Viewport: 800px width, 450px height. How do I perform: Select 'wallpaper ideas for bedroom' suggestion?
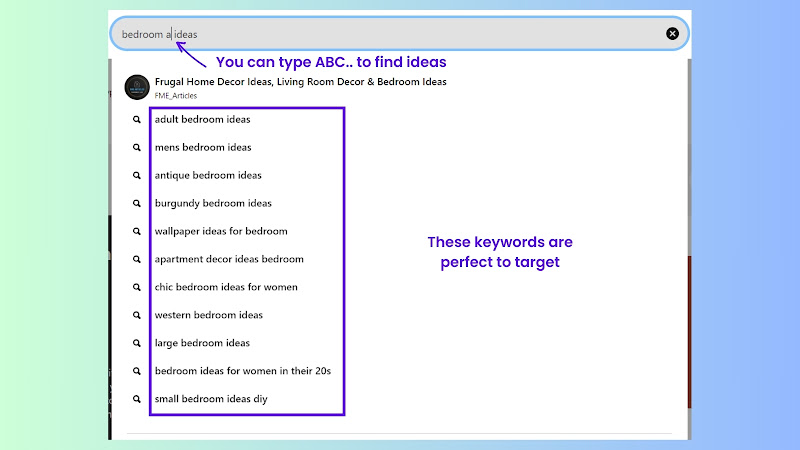pos(221,231)
